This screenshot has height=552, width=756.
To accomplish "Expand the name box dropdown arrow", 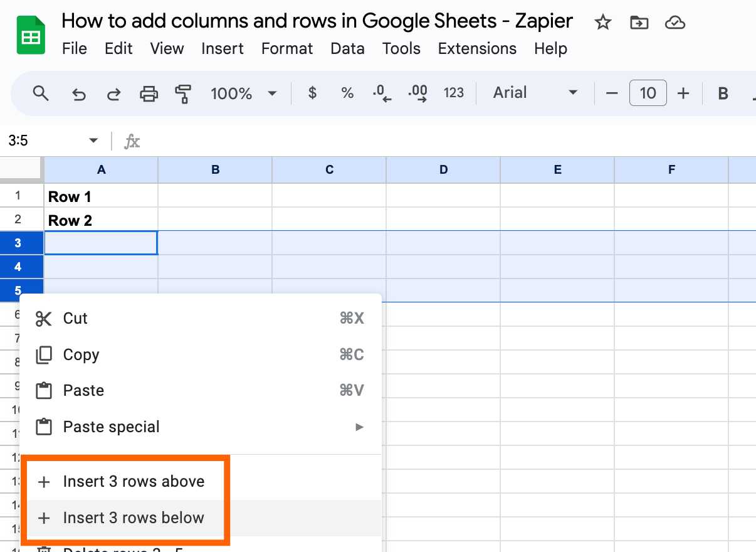I will pyautogui.click(x=93, y=141).
